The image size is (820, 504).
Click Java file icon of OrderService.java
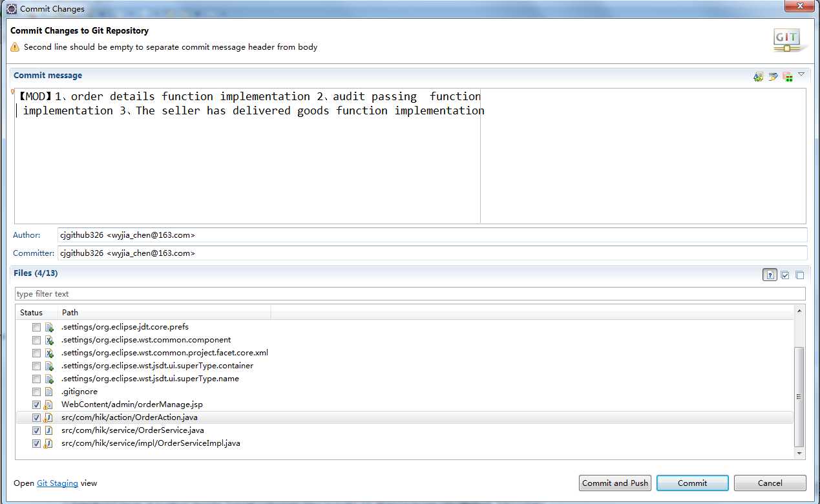click(x=48, y=430)
